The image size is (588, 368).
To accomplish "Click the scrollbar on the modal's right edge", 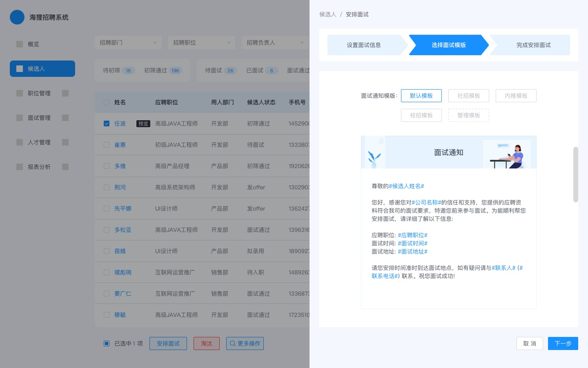I will click(576, 175).
